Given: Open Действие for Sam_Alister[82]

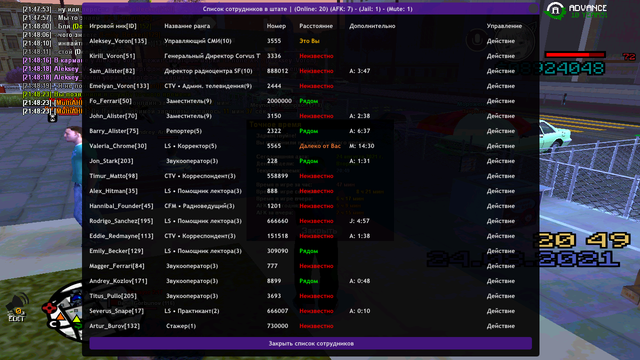Looking at the screenshot, I should coord(500,71).
